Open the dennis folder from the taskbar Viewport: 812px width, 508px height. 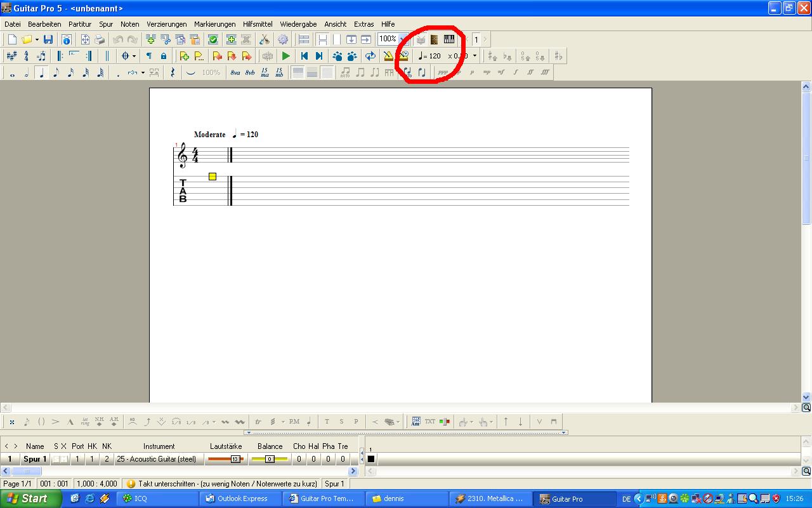pyautogui.click(x=408, y=498)
